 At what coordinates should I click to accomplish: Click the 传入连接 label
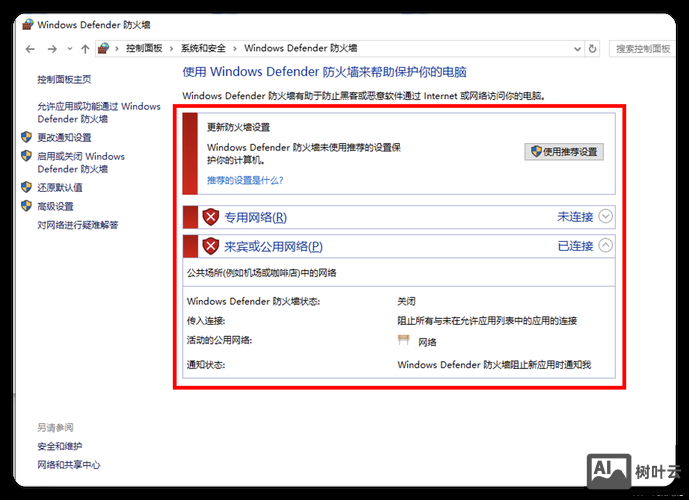click(206, 321)
